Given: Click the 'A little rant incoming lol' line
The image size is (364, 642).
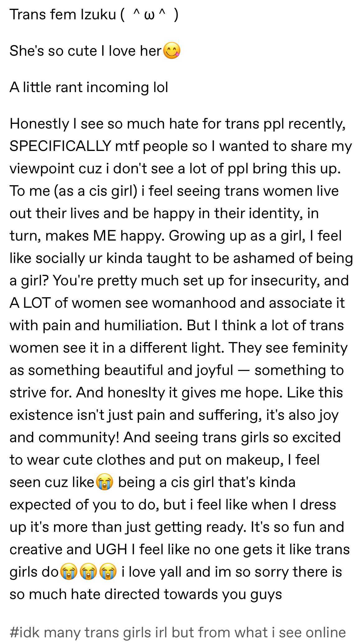Looking at the screenshot, I should (89, 87).
